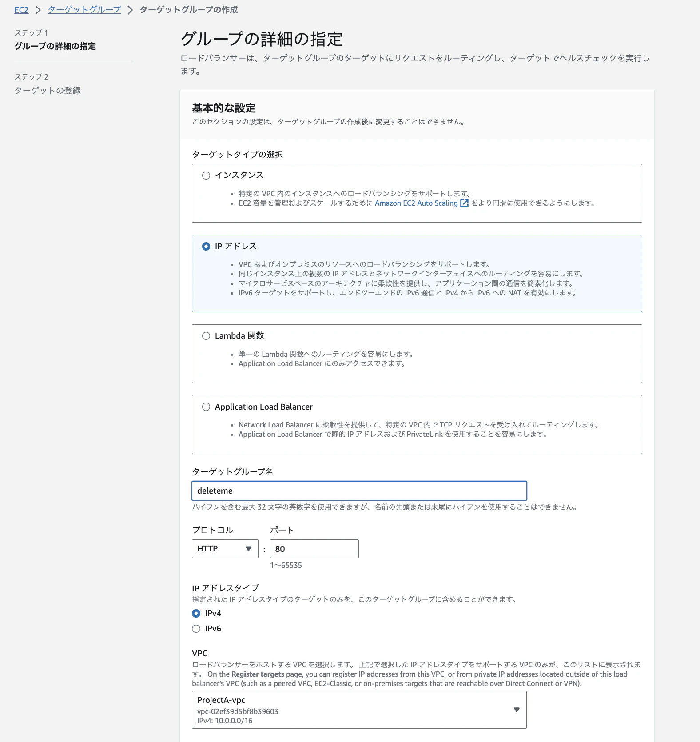Click the VPC section label

pos(200,653)
